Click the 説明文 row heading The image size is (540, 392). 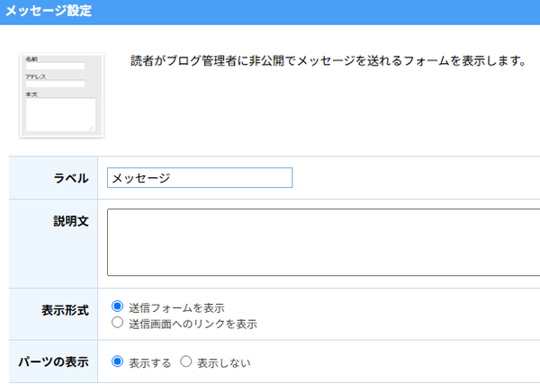pyautogui.click(x=71, y=221)
